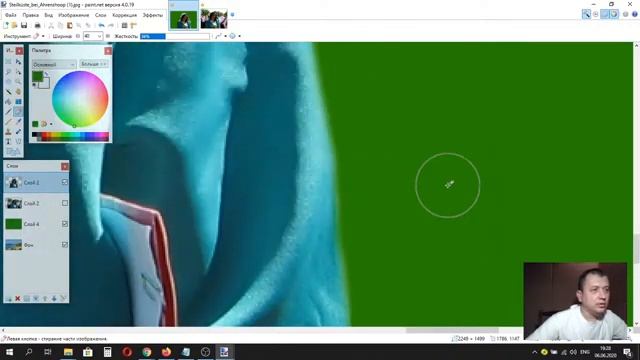Close the Слои panel

(x=65, y=166)
